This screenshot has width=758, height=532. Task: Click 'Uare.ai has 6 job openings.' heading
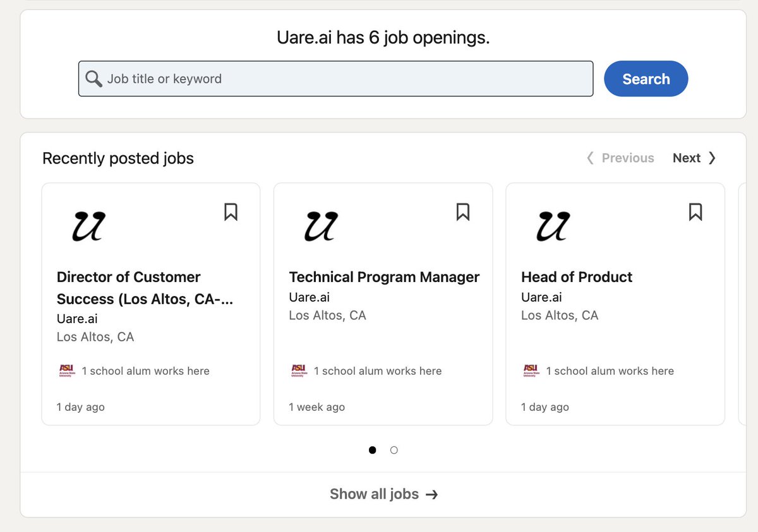383,38
